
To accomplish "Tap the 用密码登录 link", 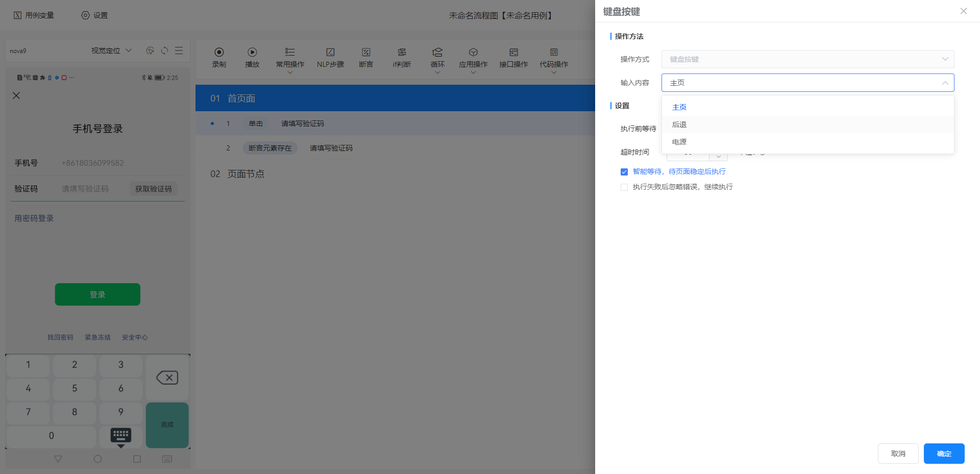I will [34, 218].
